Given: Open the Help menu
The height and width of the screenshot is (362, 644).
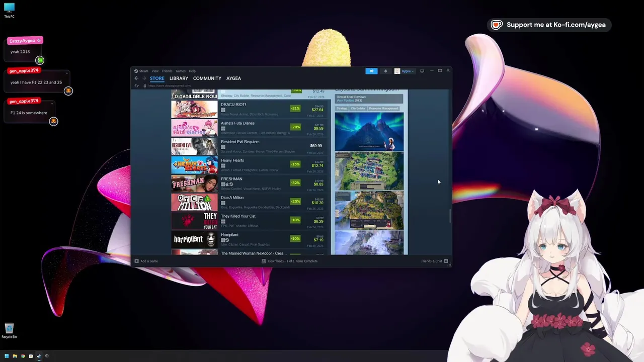Looking at the screenshot, I should tap(192, 71).
